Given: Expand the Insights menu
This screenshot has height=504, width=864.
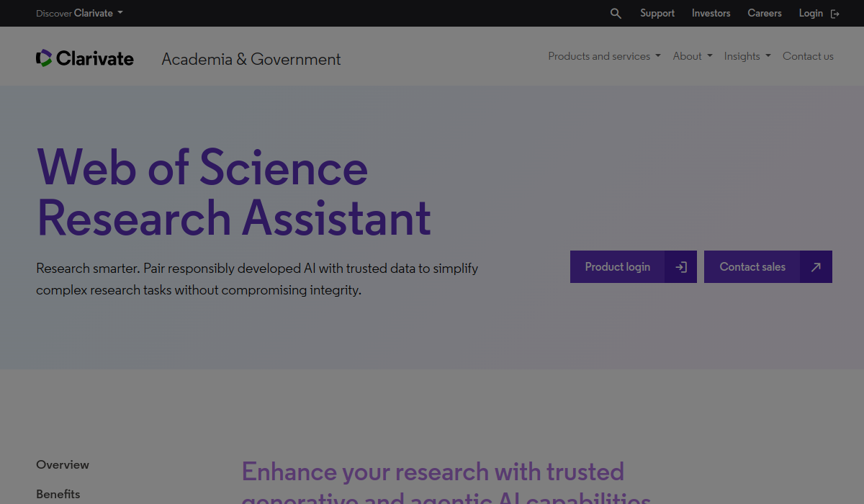Looking at the screenshot, I should [x=747, y=56].
